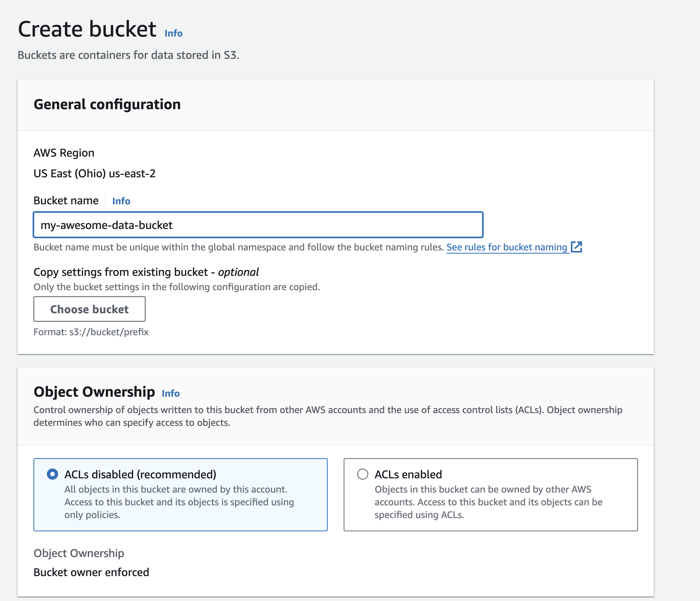The image size is (700, 601).
Task: Click the Choose bucket button
Action: pos(90,309)
